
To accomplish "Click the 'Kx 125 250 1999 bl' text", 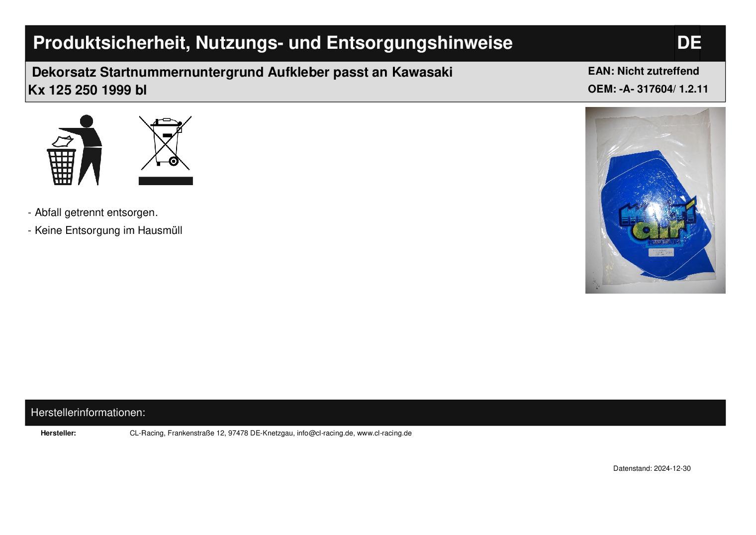I will pyautogui.click(x=88, y=91).
